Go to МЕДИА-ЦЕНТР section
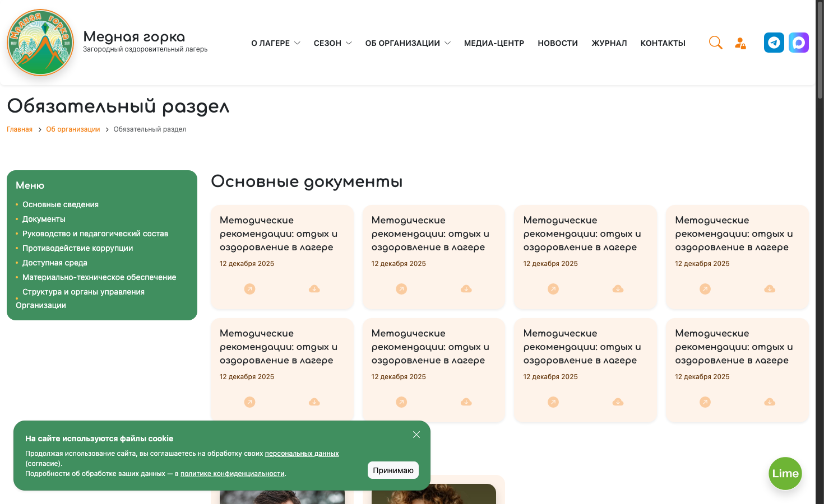 coord(494,43)
